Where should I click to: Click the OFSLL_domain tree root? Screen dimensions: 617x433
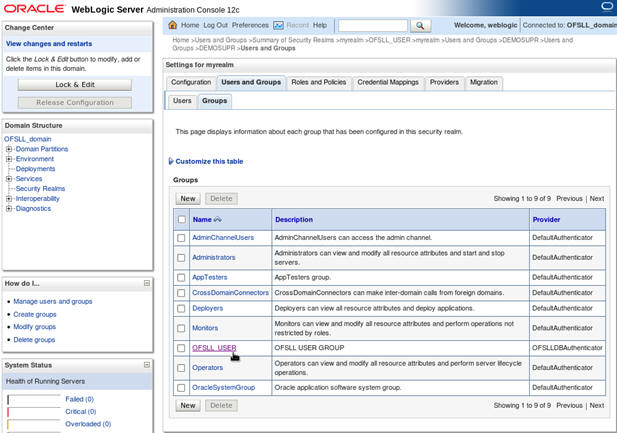pyautogui.click(x=28, y=139)
